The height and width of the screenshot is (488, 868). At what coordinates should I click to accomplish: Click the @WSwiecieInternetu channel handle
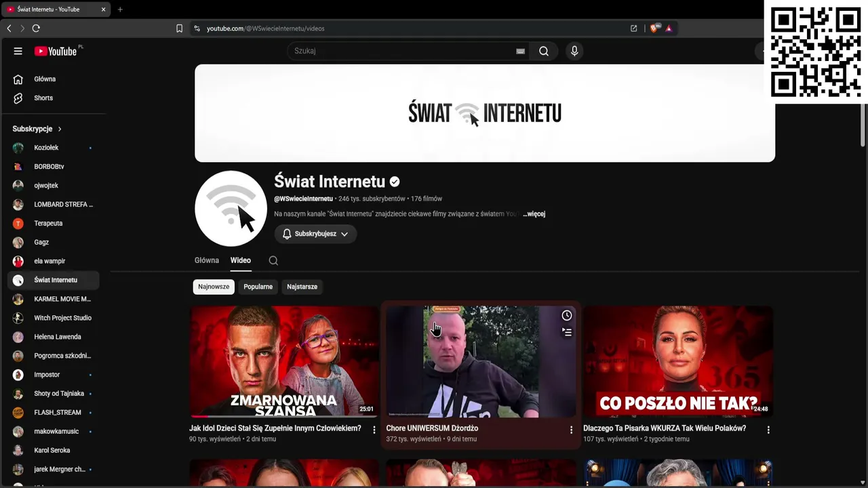[x=303, y=199]
